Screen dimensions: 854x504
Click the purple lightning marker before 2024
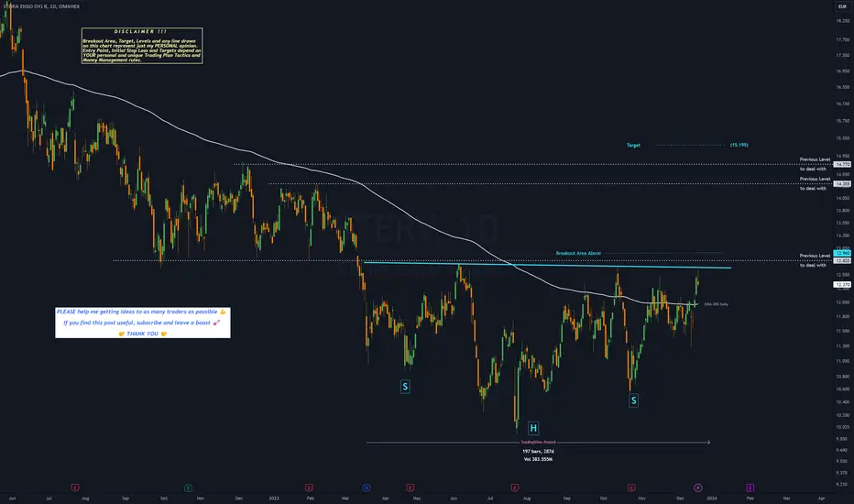[697, 488]
